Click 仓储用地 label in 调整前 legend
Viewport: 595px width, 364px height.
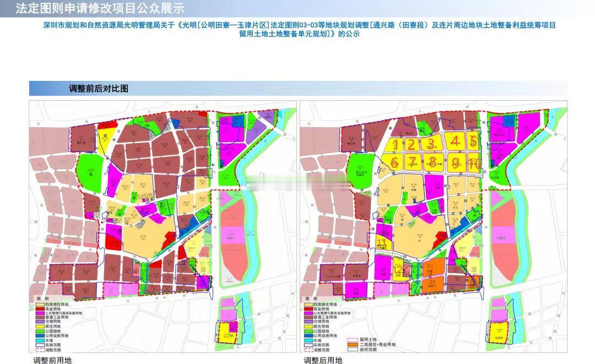[x=53, y=322]
